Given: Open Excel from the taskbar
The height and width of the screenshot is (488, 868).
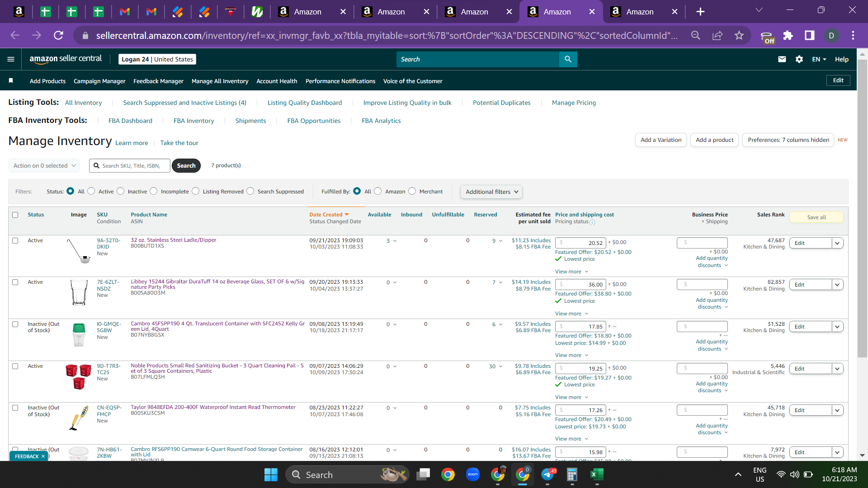Looking at the screenshot, I should coord(597,474).
